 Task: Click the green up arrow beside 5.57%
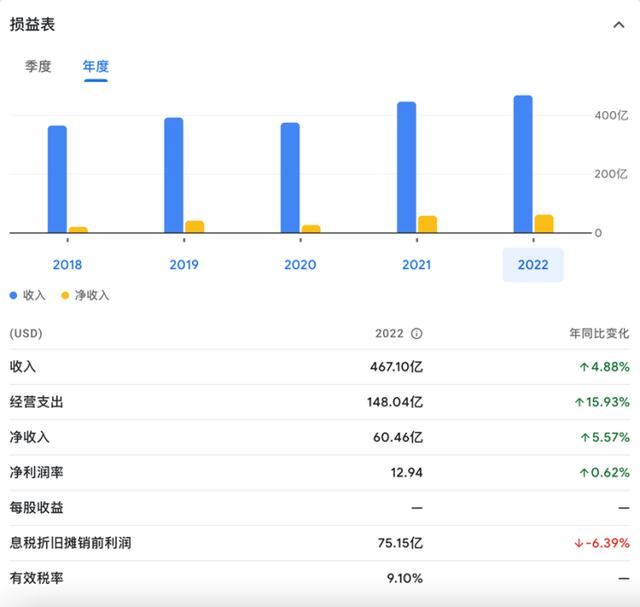(584, 437)
